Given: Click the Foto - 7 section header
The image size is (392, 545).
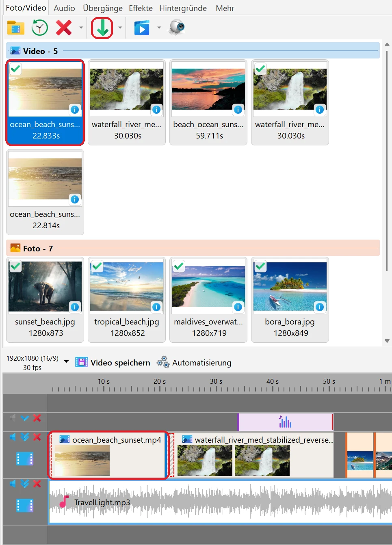Looking at the screenshot, I should pyautogui.click(x=193, y=248).
